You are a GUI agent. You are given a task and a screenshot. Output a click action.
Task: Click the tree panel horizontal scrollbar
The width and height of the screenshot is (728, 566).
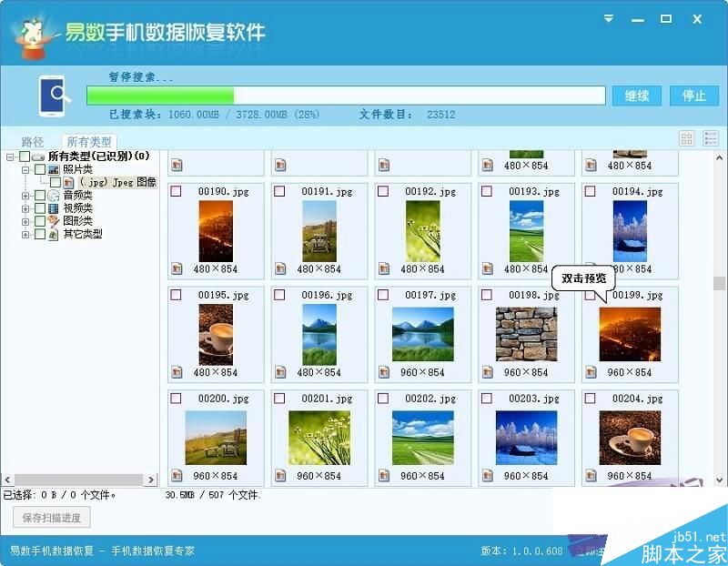click(x=79, y=480)
